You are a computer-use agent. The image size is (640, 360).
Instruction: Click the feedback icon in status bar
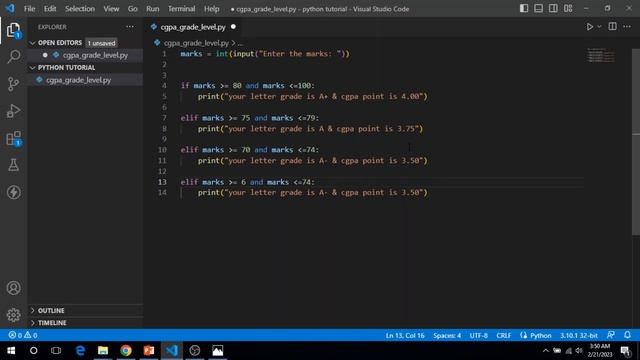point(611,335)
